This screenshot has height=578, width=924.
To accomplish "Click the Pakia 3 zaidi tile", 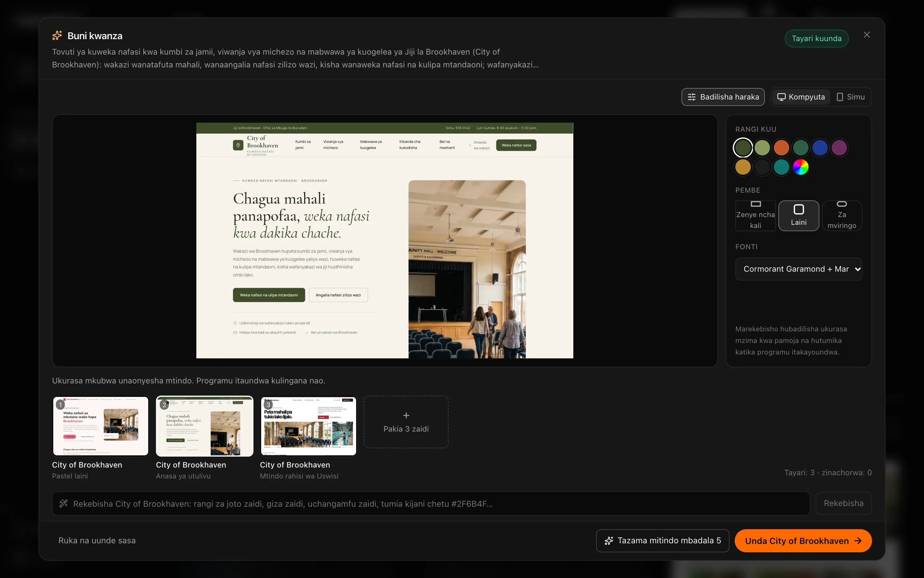I will [x=406, y=422].
